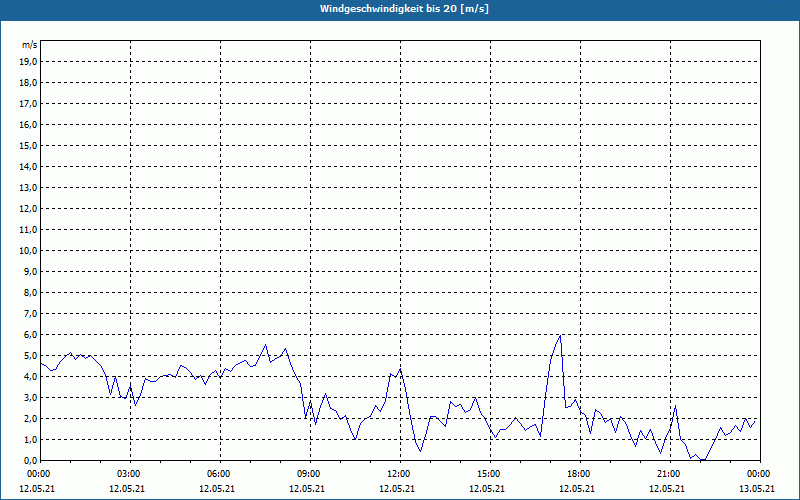Click the 03:00 time label

(131, 474)
